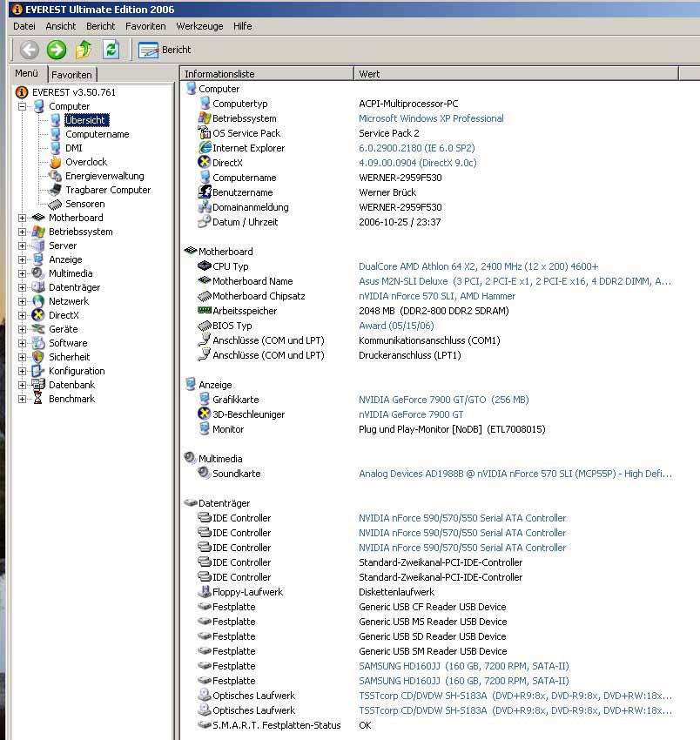The width and height of the screenshot is (700, 740).
Task: Expand the Betriebssystem tree node
Action: coord(22,232)
